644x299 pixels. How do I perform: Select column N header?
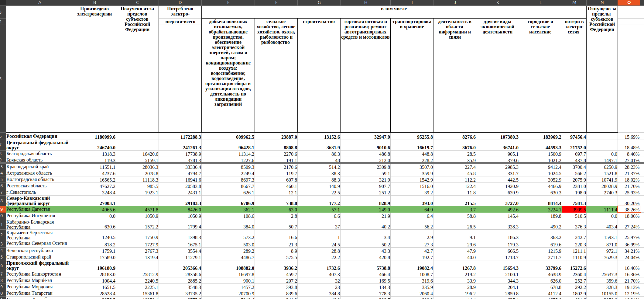(x=602, y=2)
